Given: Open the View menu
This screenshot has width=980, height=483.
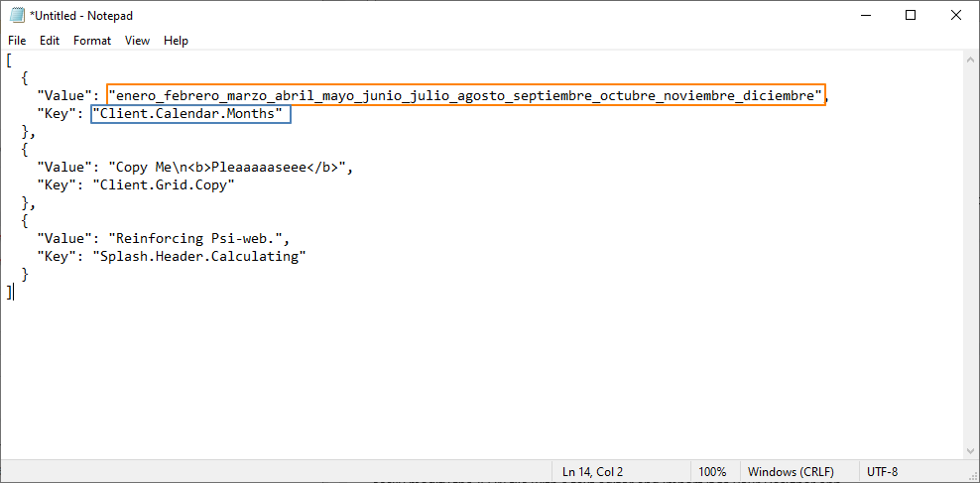Looking at the screenshot, I should [x=137, y=41].
